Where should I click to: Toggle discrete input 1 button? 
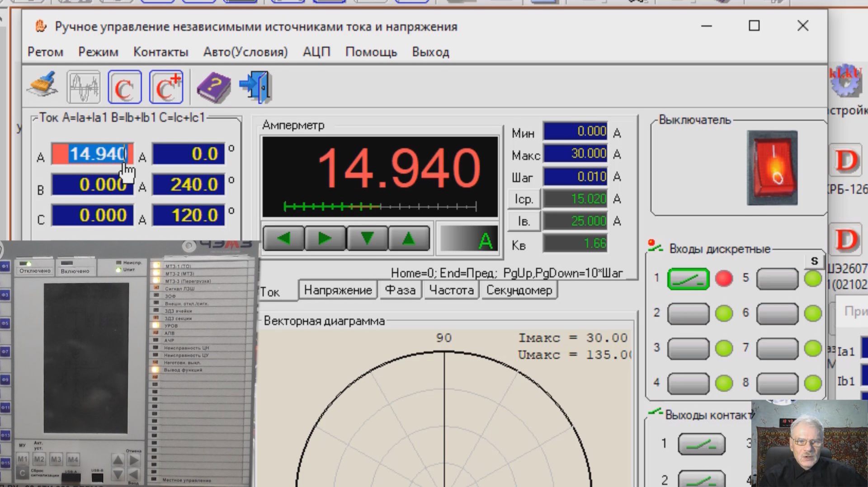(x=688, y=279)
